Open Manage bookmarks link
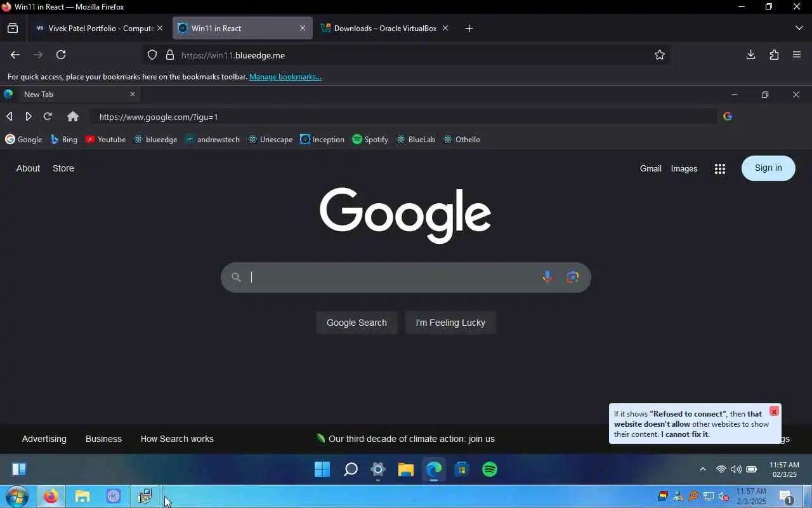Image resolution: width=812 pixels, height=508 pixels. (x=285, y=77)
